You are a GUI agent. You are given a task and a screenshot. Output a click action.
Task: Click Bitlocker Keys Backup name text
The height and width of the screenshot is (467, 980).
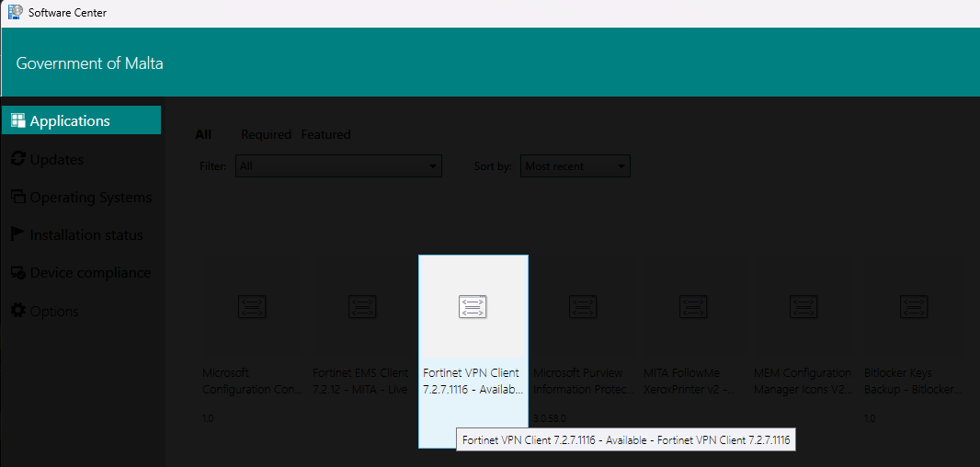[912, 381]
